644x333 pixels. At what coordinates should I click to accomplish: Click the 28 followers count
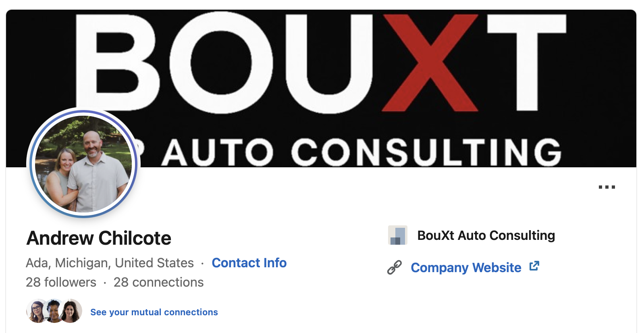pyautogui.click(x=61, y=282)
